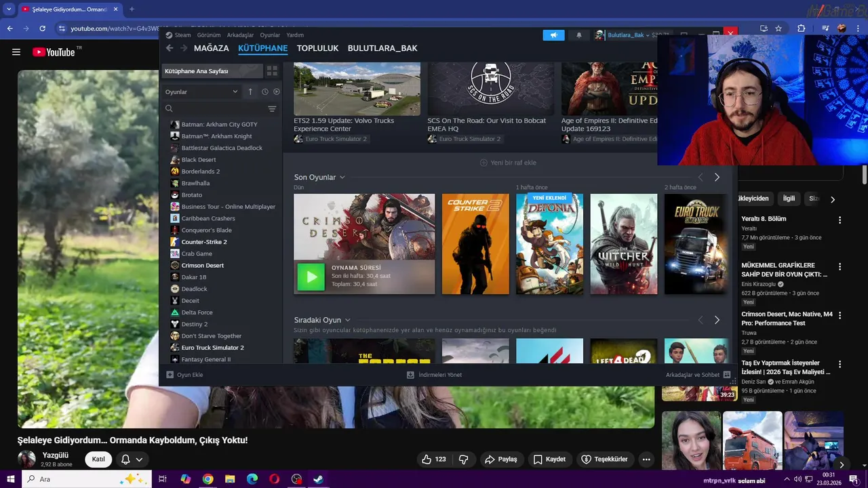This screenshot has height=488, width=868.
Task: Open the Bulutlara_Bak account dropdown
Action: point(628,35)
